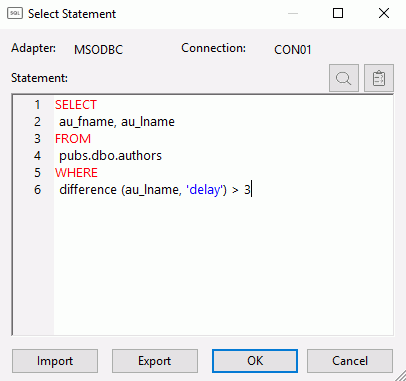
Task: Click the difference function text
Action: pos(88,190)
